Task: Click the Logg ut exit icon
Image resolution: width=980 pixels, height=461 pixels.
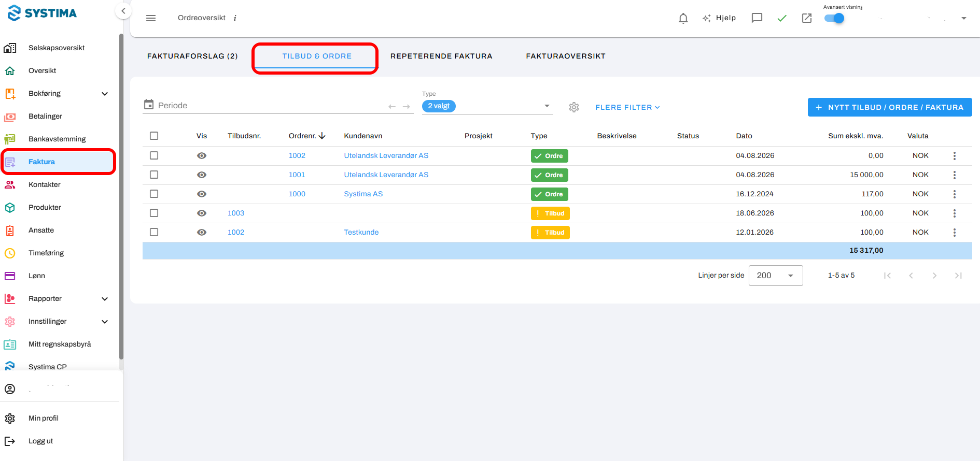Action: [x=10, y=441]
